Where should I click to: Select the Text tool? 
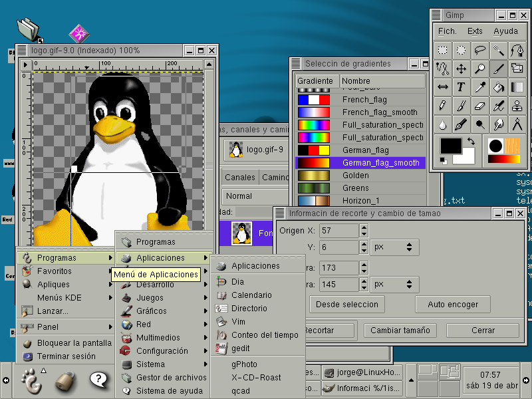461,87
